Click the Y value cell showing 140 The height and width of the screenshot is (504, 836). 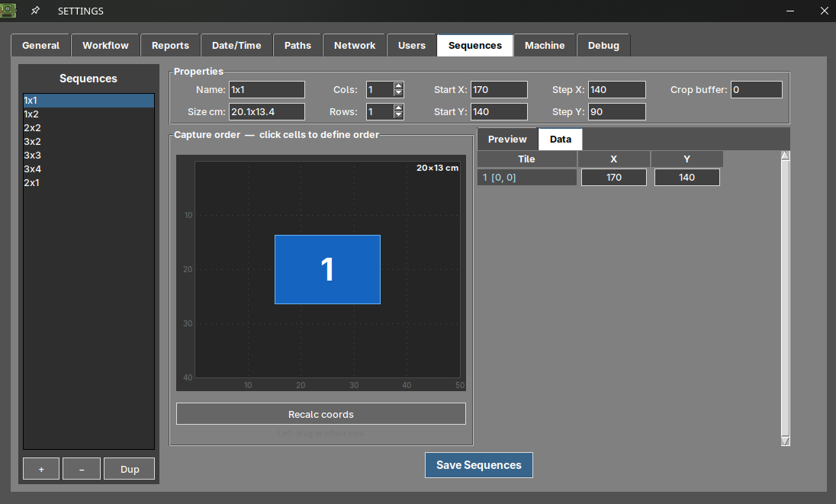(686, 178)
